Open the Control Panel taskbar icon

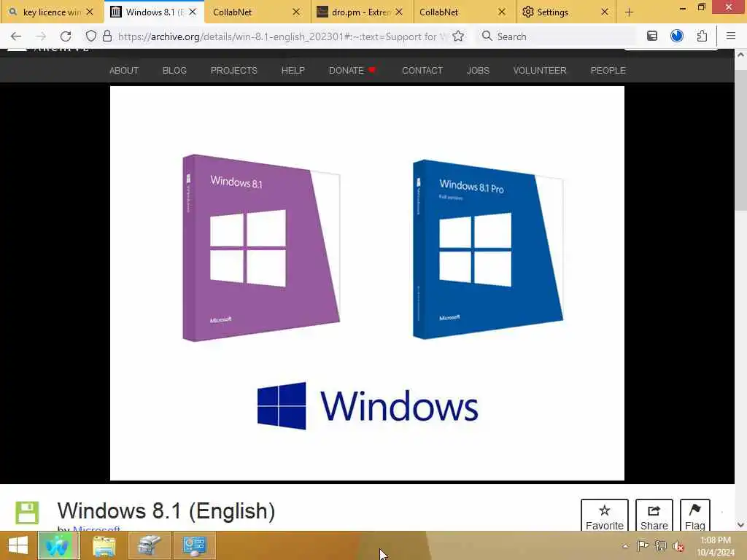(x=194, y=545)
